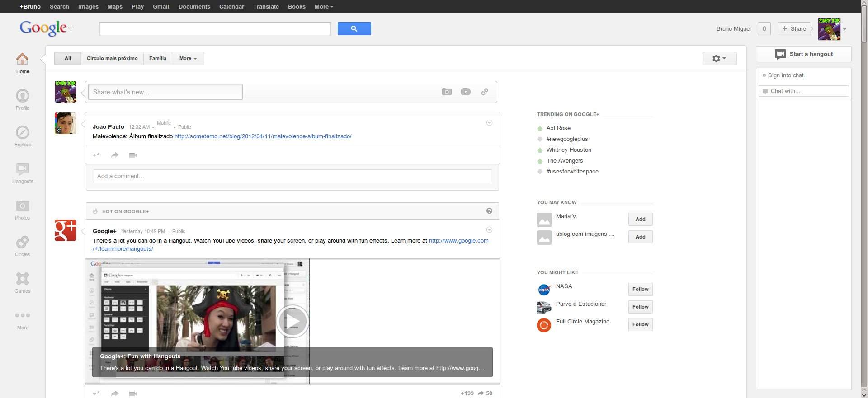Click the Parvo a Estacionar thumbnail

(x=544, y=307)
